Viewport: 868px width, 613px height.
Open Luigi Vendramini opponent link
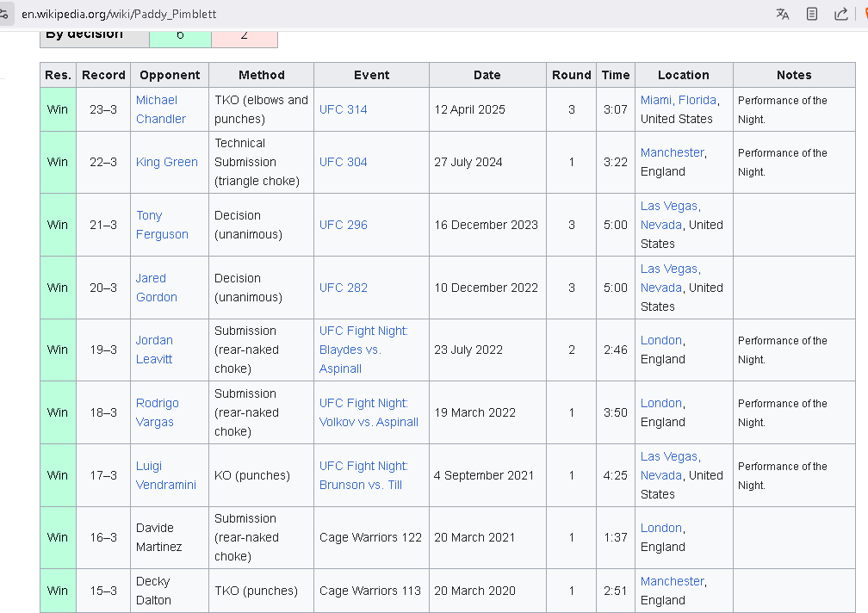click(166, 475)
